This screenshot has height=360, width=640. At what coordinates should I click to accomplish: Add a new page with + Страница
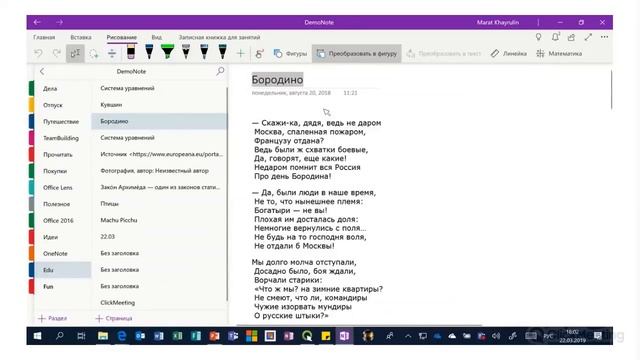[114, 318]
